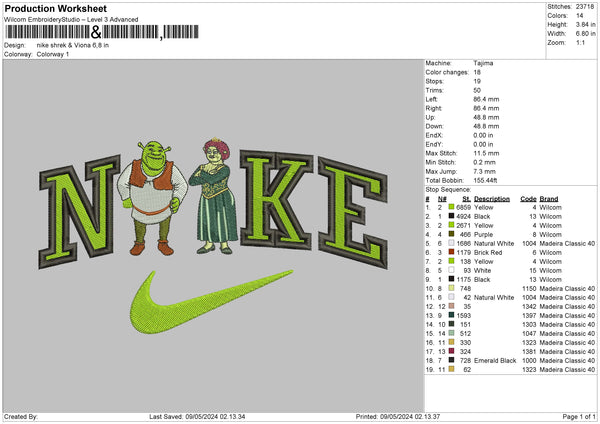
Task: Click the green swatch beside 6859 Yellow
Action: pyautogui.click(x=451, y=207)
